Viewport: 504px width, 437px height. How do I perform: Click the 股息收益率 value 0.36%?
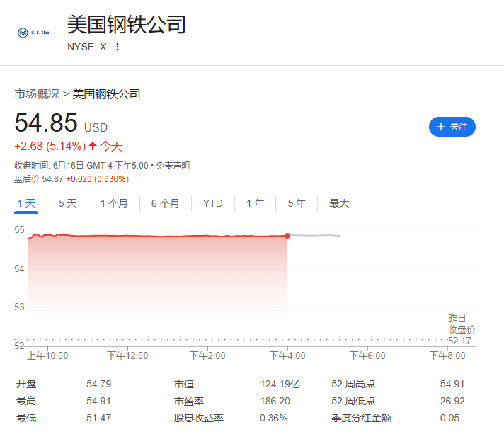pos(273,418)
